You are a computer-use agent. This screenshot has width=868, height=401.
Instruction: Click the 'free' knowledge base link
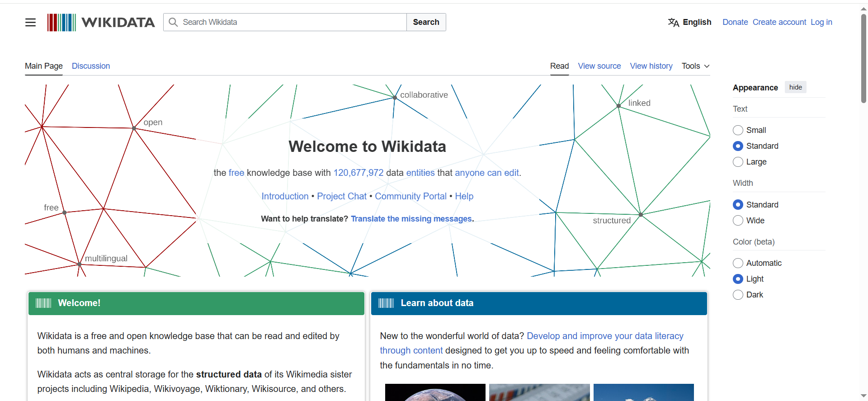[236, 173]
